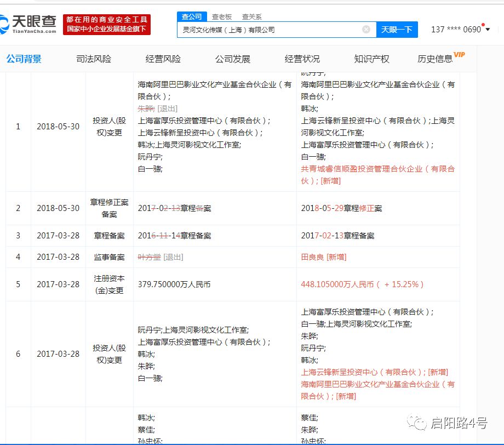Click 田良良 [新增] supervisor entry
This screenshot has width=504, height=445.
point(323,257)
